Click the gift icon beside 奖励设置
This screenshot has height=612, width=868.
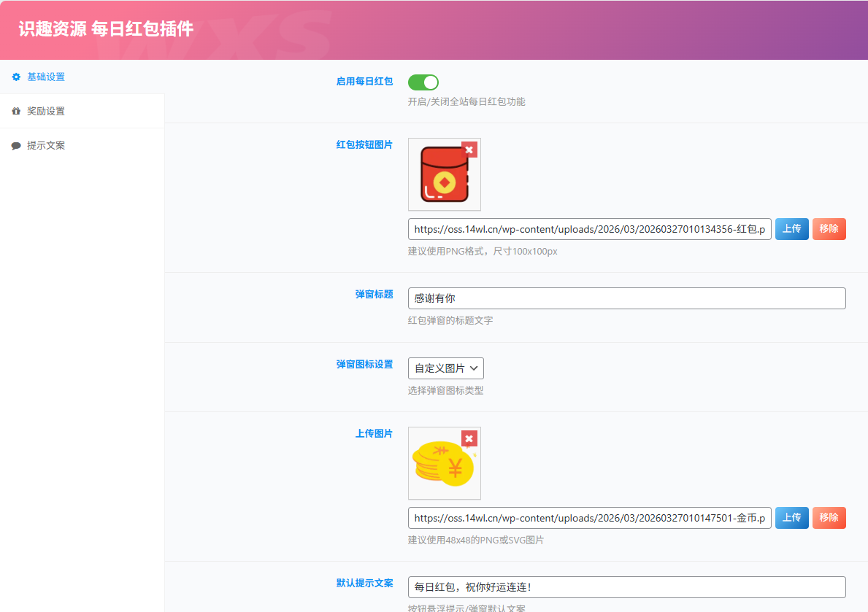[x=16, y=112]
